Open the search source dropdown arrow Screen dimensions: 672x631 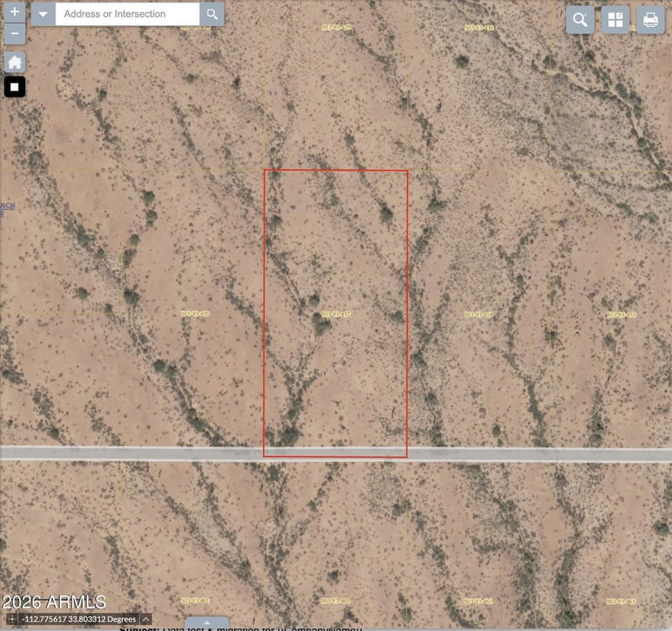[x=44, y=14]
